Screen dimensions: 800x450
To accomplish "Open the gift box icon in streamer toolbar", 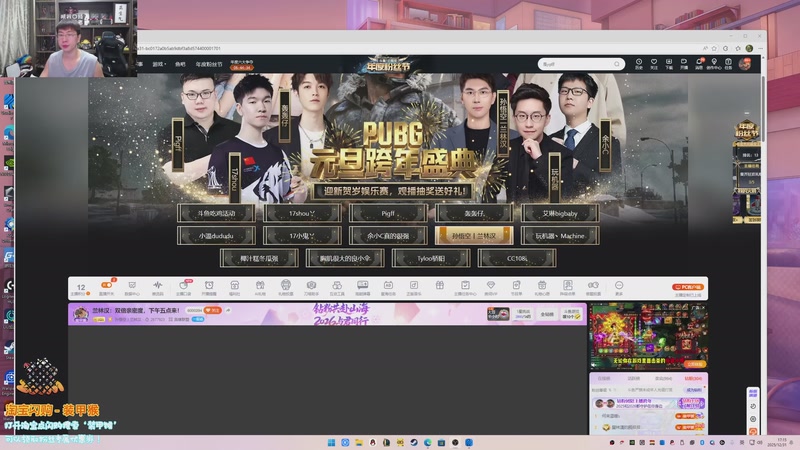I will coord(440,286).
